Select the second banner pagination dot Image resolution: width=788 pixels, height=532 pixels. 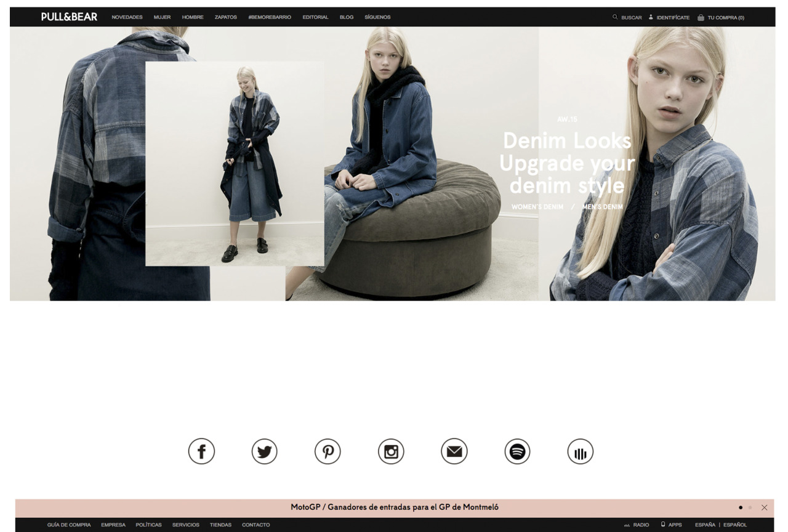point(751,507)
